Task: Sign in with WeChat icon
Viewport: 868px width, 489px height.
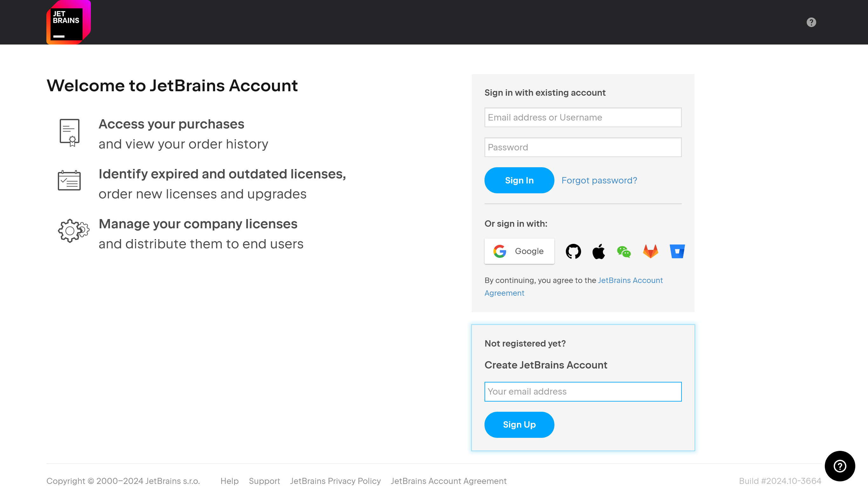Action: coord(624,251)
